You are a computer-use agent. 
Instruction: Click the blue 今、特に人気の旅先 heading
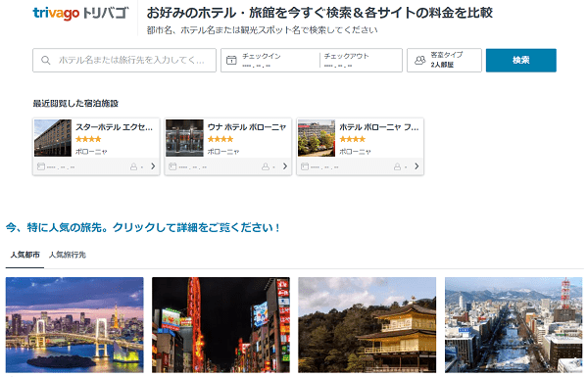[142, 227]
